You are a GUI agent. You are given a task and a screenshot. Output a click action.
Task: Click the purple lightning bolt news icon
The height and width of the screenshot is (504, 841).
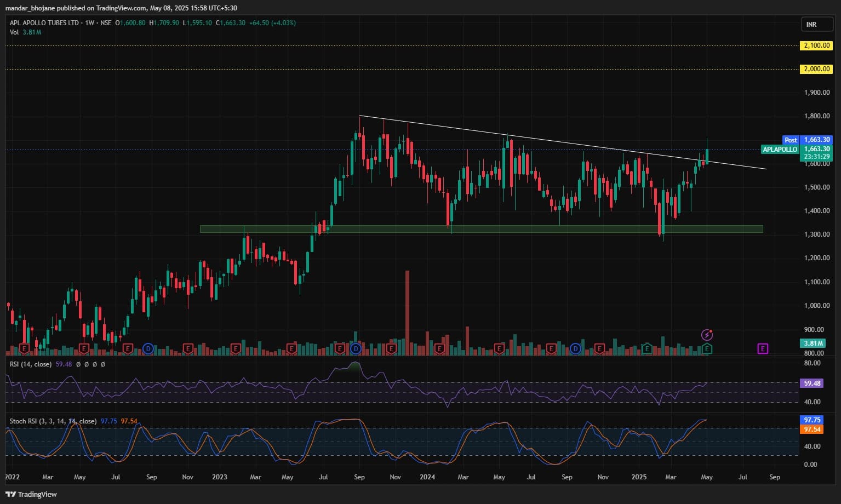(x=707, y=335)
